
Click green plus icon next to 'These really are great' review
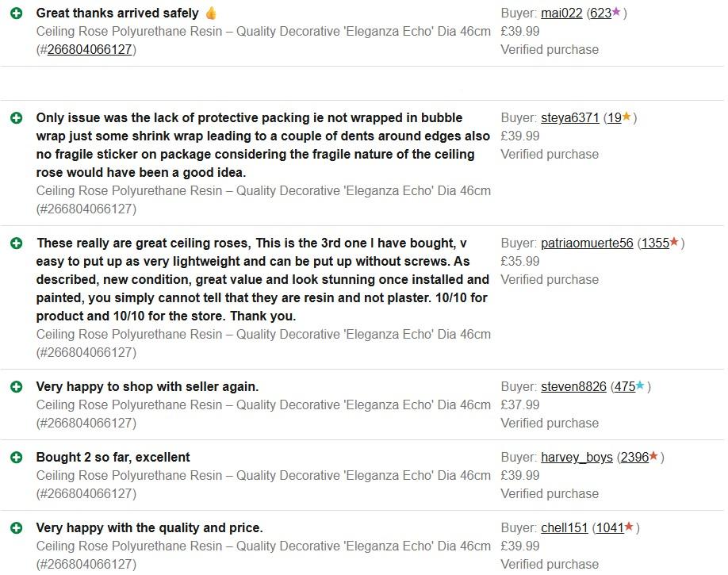[16, 243]
